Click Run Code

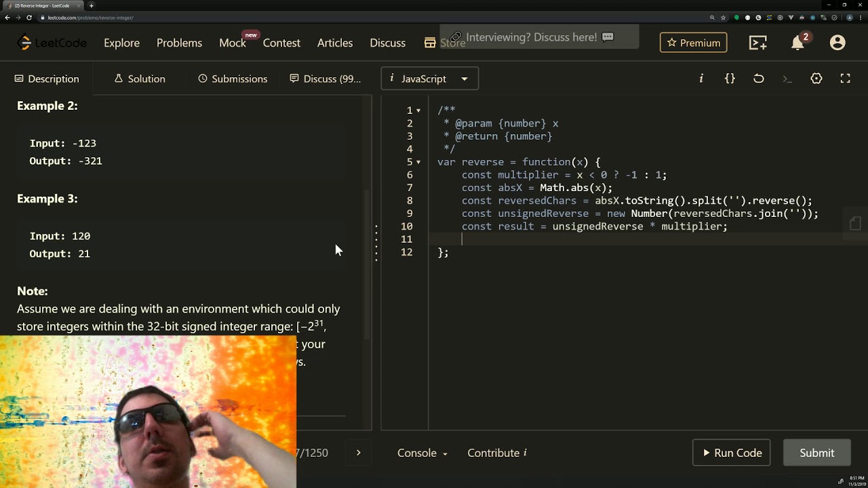pyautogui.click(x=731, y=453)
